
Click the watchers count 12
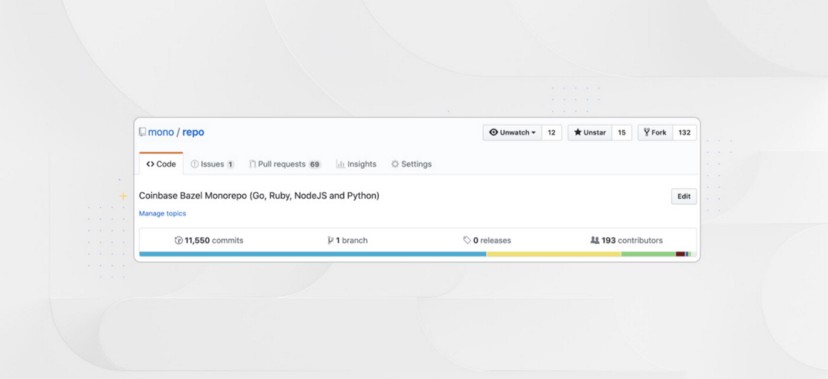pos(552,132)
